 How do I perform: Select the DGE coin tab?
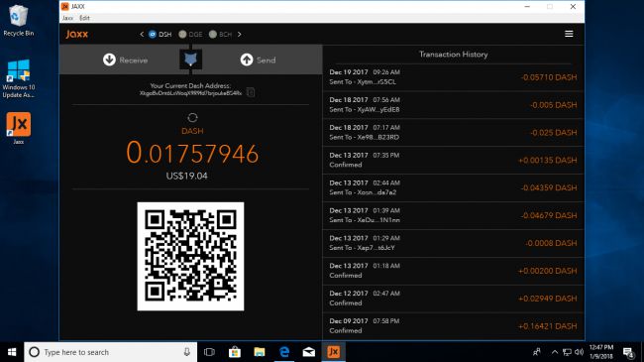190,34
